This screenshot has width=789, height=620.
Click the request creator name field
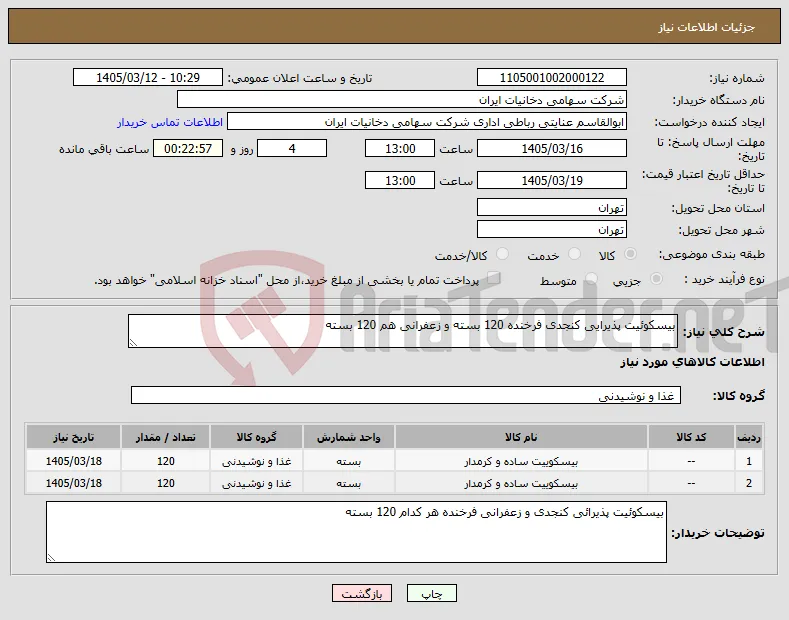(427, 122)
